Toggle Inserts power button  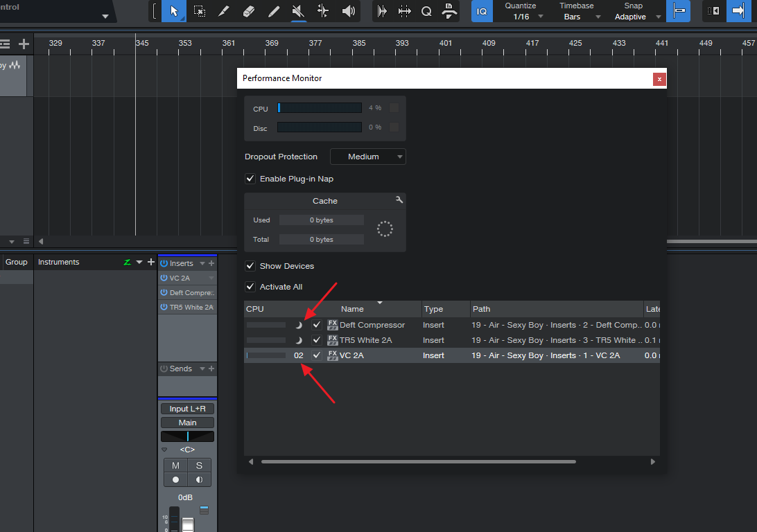[x=164, y=263]
